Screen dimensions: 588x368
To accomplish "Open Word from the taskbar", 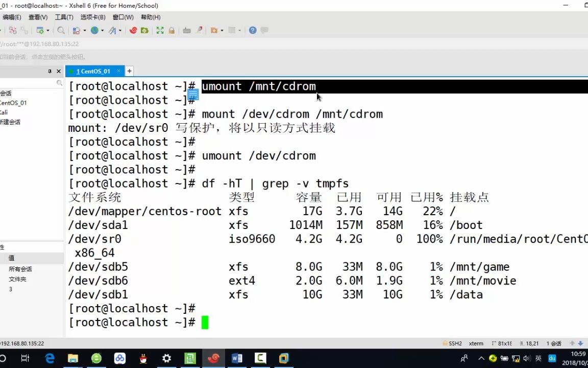I will coord(237,358).
